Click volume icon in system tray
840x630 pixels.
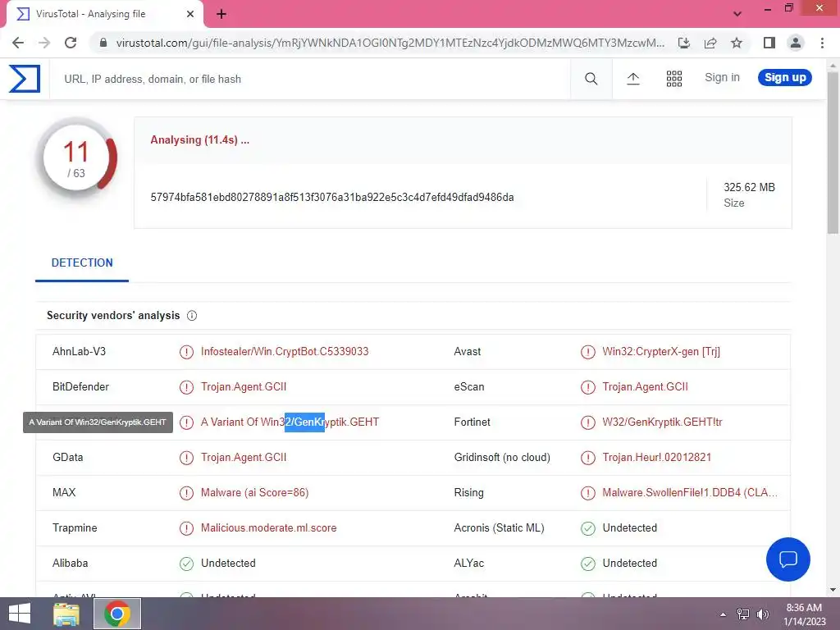pyautogui.click(x=762, y=614)
